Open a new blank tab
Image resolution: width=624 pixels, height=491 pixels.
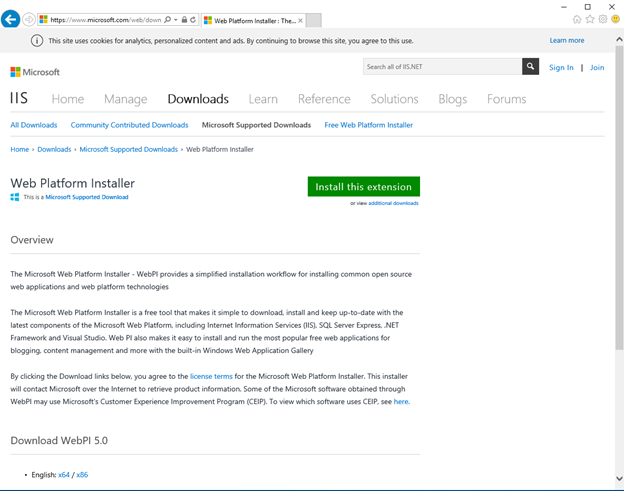tap(314, 20)
